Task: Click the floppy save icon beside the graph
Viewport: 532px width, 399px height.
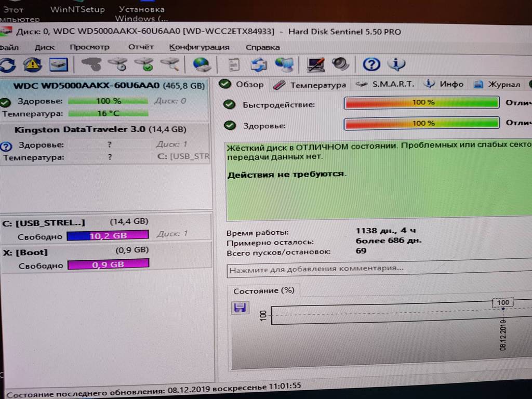Action: 240,308
